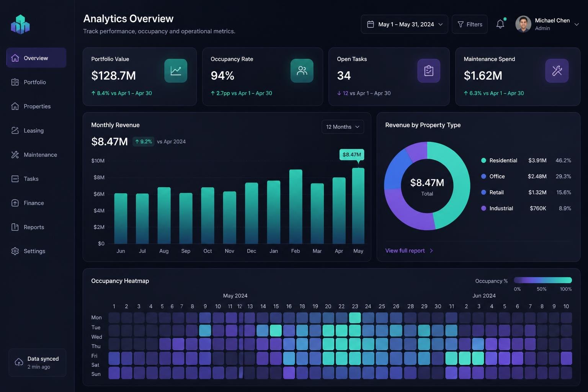Image resolution: width=588 pixels, height=392 pixels.
Task: Click the Retail legend color dot
Action: (483, 192)
